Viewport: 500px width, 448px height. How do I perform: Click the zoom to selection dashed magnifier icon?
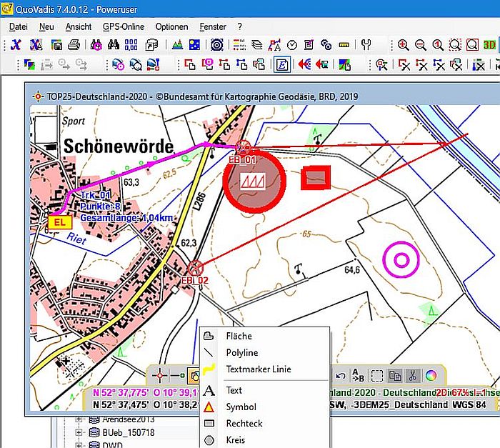455,45
